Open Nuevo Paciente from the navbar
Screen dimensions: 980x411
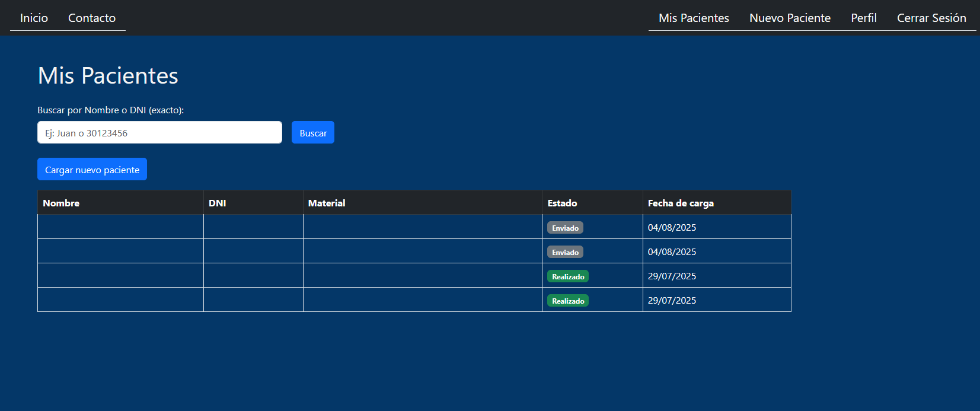(x=790, y=18)
